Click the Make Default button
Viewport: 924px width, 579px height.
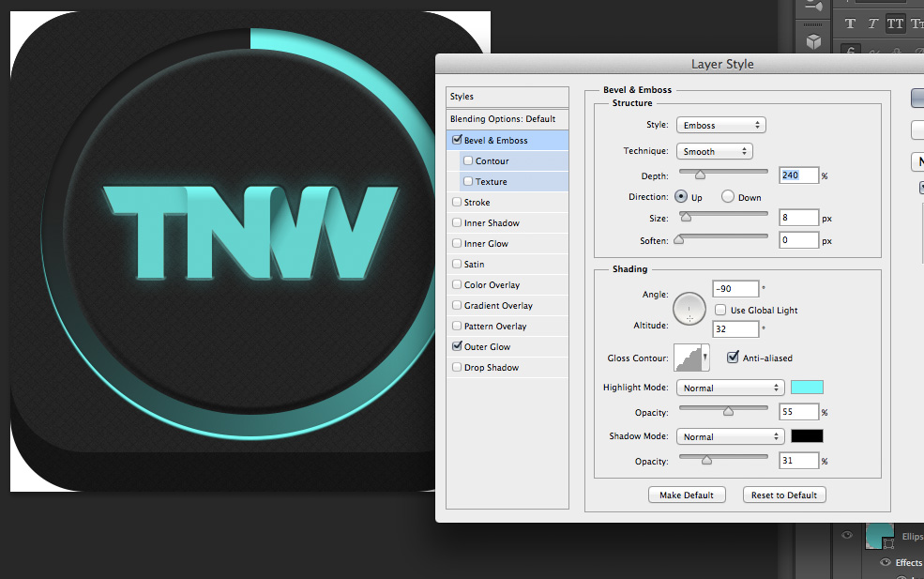pyautogui.click(x=687, y=495)
